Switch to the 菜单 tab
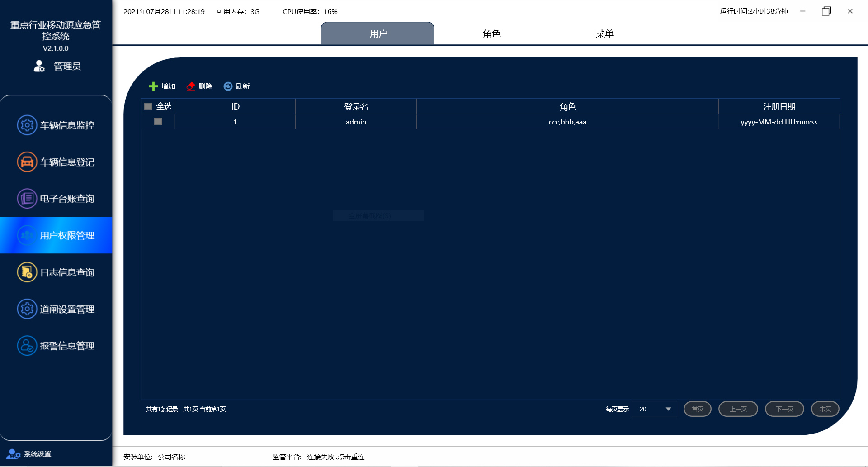868x467 pixels. click(604, 33)
